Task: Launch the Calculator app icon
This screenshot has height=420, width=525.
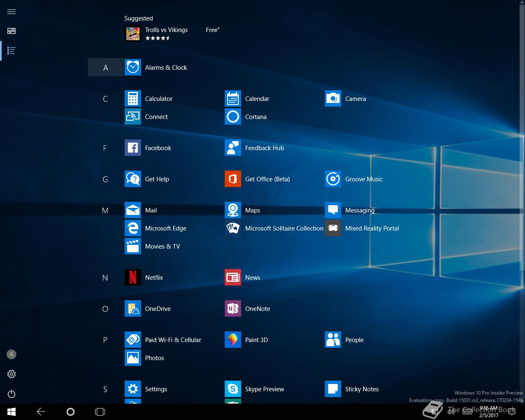Action: pyautogui.click(x=133, y=98)
